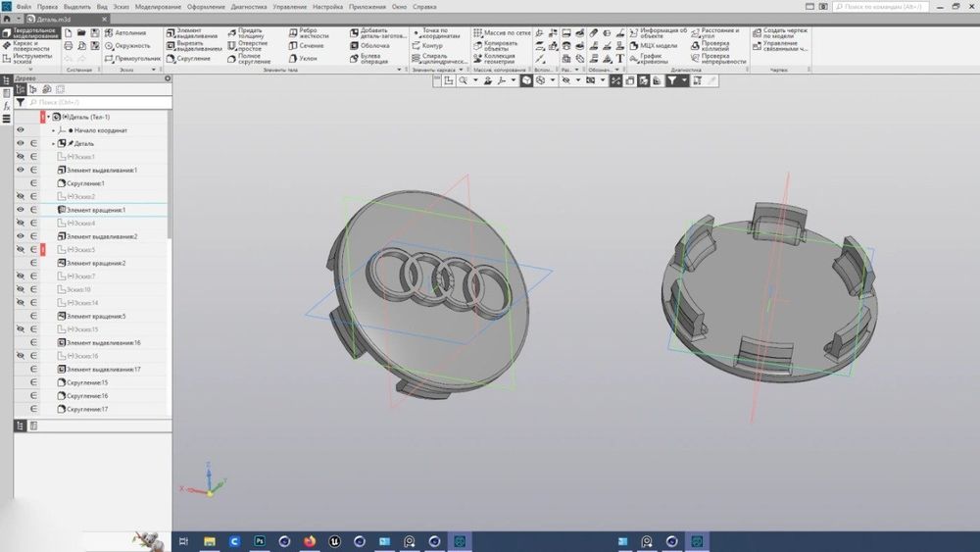
Task: Pick the Прямоугольник sketch tool
Action: click(x=132, y=58)
